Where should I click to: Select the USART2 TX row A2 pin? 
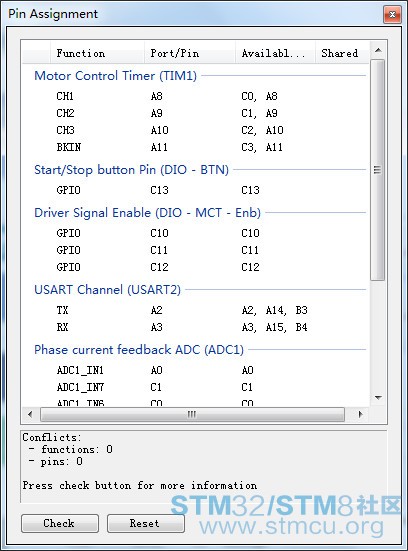[x=157, y=310]
